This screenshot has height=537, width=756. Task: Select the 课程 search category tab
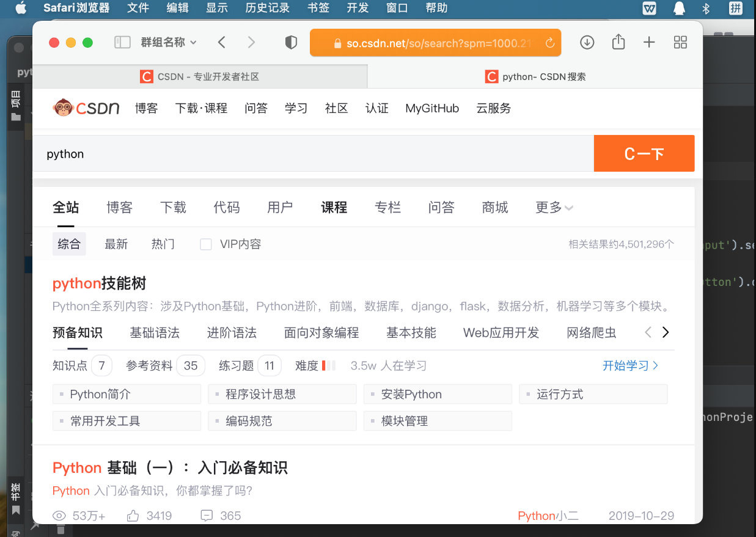coord(334,208)
